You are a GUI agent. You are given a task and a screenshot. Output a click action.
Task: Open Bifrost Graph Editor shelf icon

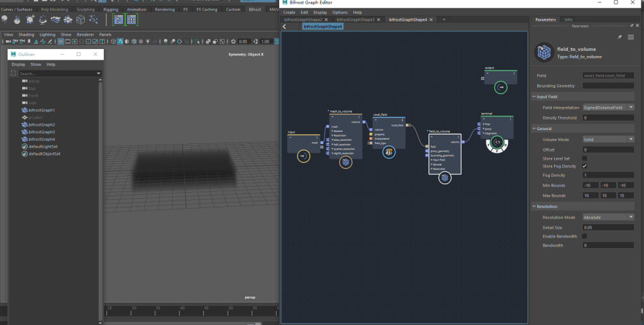coord(119,19)
